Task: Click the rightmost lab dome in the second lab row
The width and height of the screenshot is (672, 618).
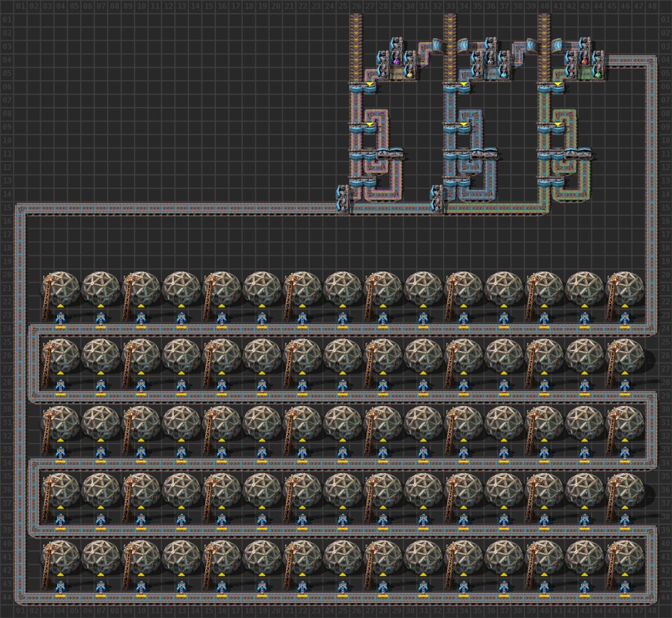Action: [625, 356]
